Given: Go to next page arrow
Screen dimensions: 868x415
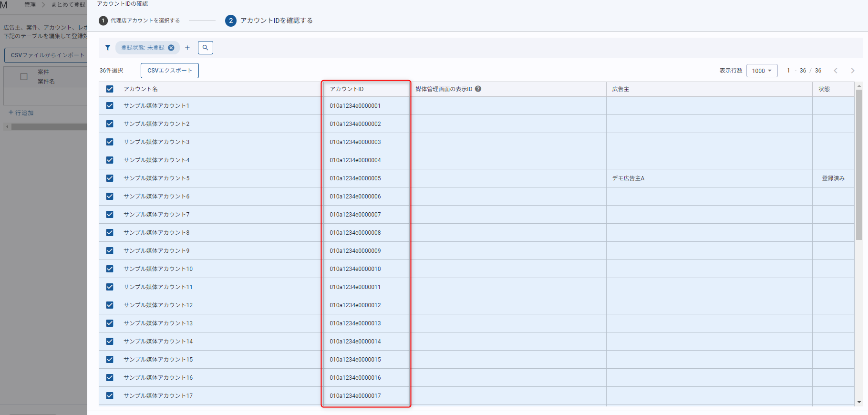Looking at the screenshot, I should 853,71.
